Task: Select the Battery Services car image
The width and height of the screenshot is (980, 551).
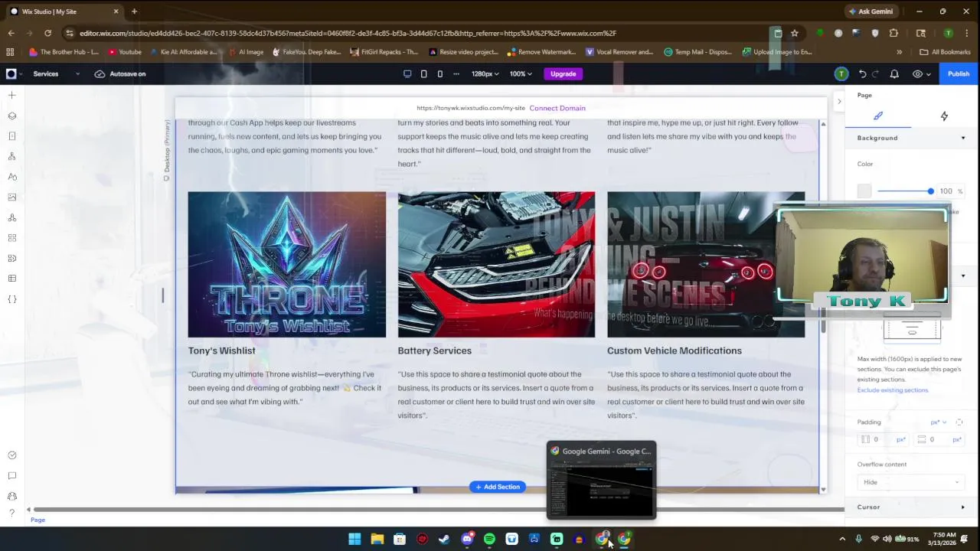Action: click(x=496, y=265)
